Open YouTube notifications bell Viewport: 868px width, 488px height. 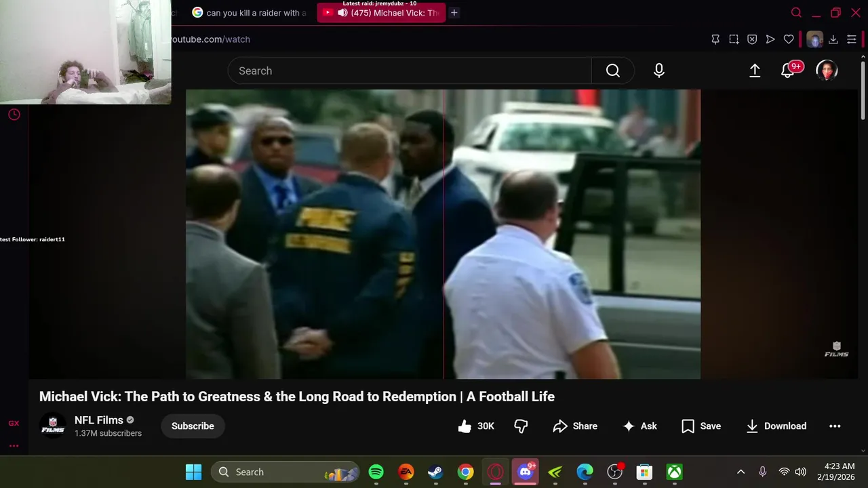[788, 70]
